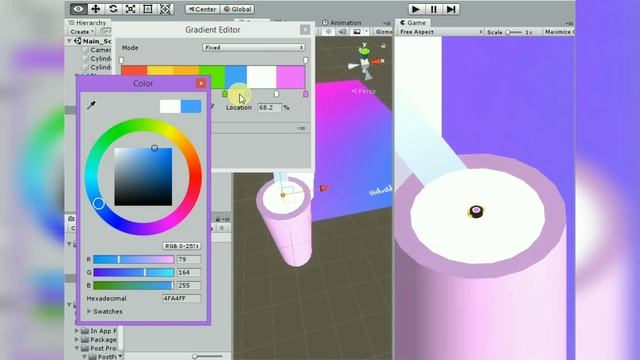Select the Move tool

96,9
